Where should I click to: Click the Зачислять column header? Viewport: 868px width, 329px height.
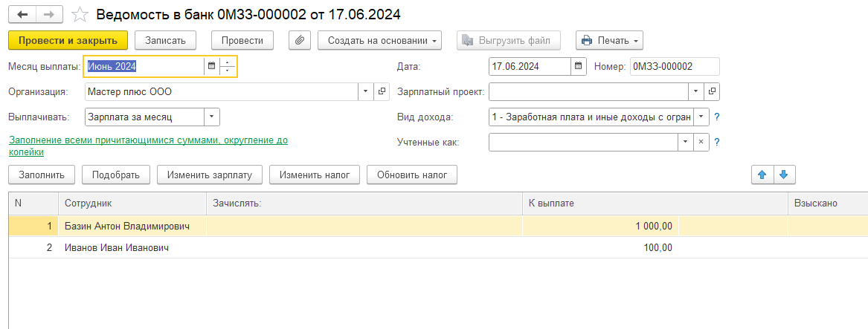coord(364,203)
